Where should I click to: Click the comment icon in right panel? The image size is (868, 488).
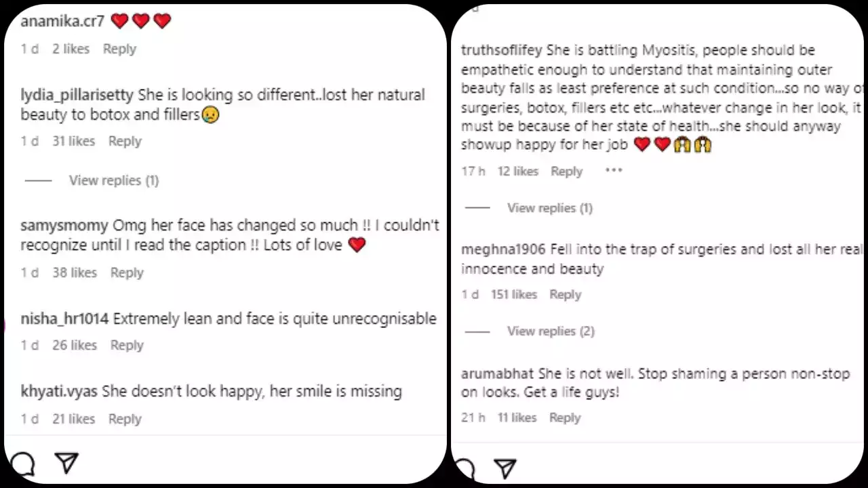coord(465,469)
